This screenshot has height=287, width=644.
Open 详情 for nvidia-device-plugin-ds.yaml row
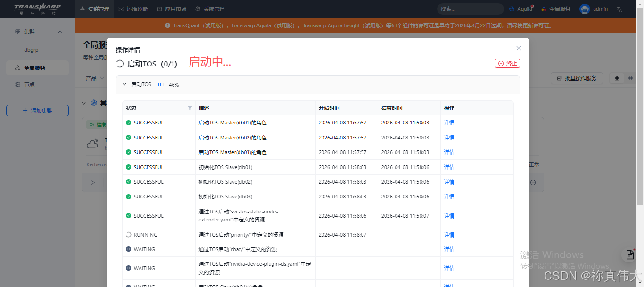(x=449, y=268)
